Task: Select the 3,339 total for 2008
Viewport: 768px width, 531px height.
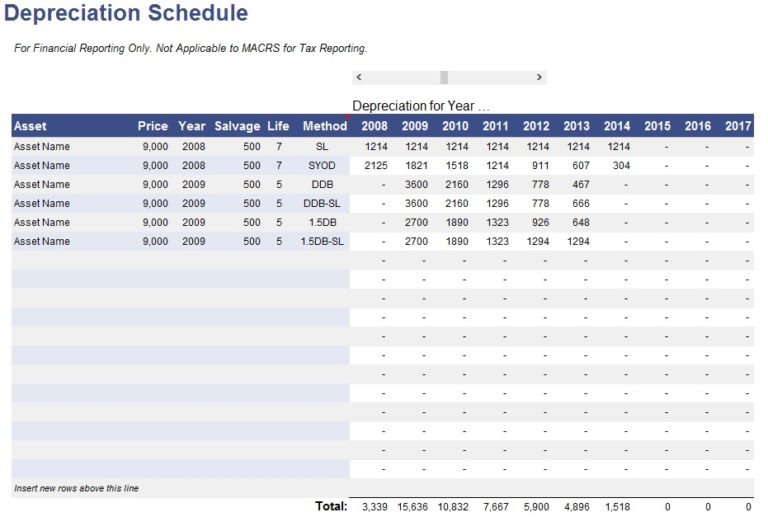Action: [x=375, y=507]
